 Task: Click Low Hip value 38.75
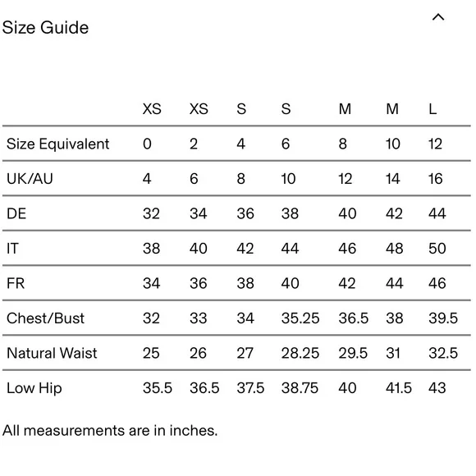click(300, 388)
